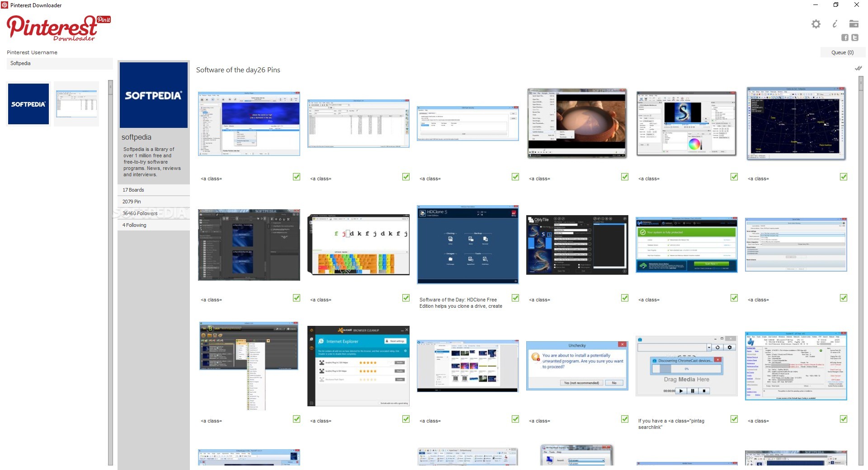Open the color wheel editor pin thumbnail
This screenshot has width=868, height=470.
(x=686, y=123)
